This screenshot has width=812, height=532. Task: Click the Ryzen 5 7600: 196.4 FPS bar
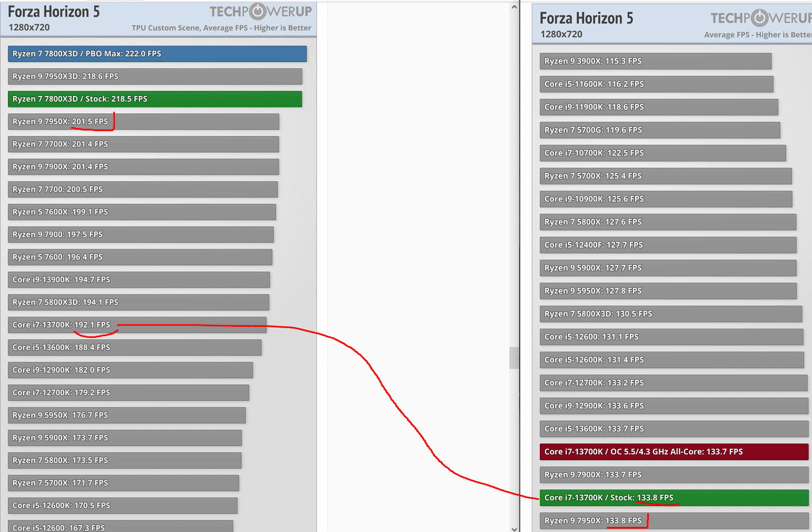pyautogui.click(x=140, y=257)
